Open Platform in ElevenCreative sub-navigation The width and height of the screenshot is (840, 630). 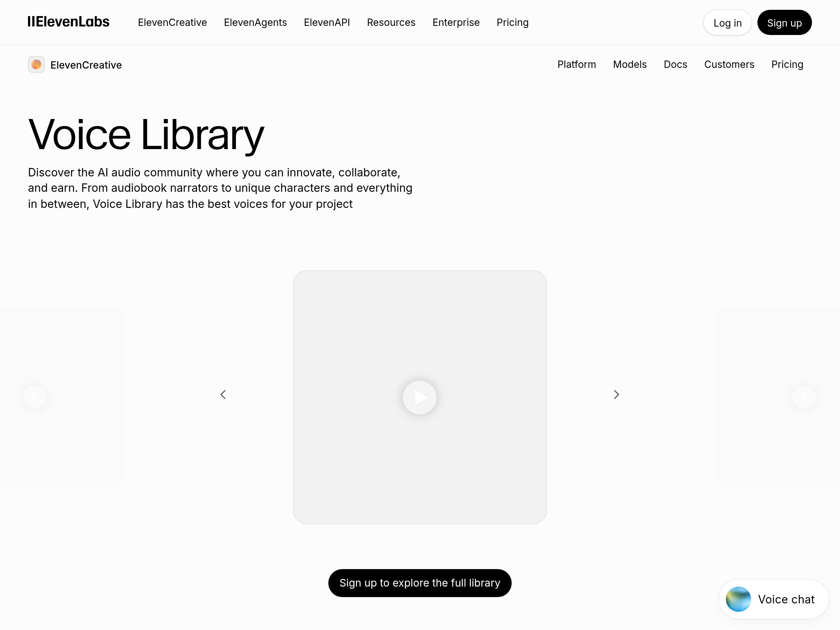576,64
